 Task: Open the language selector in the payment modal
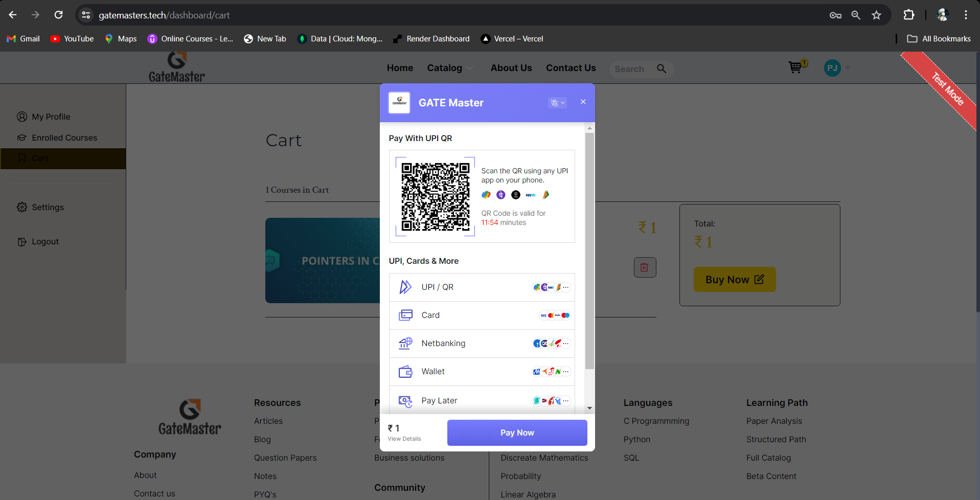coord(557,102)
